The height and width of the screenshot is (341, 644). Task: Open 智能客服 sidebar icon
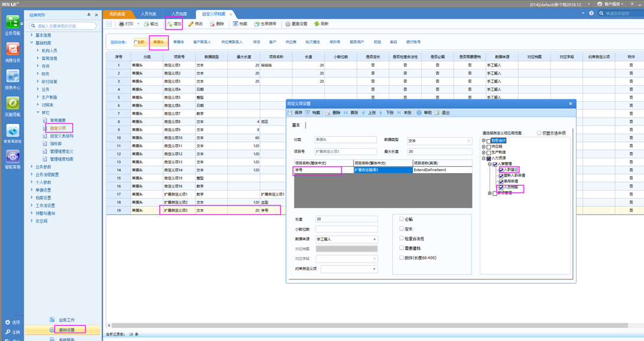(x=12, y=160)
